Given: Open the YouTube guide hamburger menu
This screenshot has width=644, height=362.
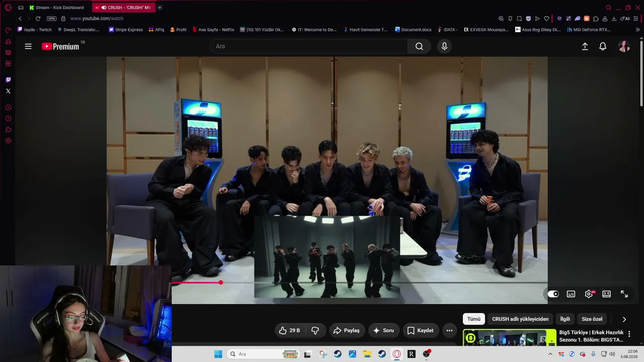Looking at the screenshot, I should coord(28,46).
